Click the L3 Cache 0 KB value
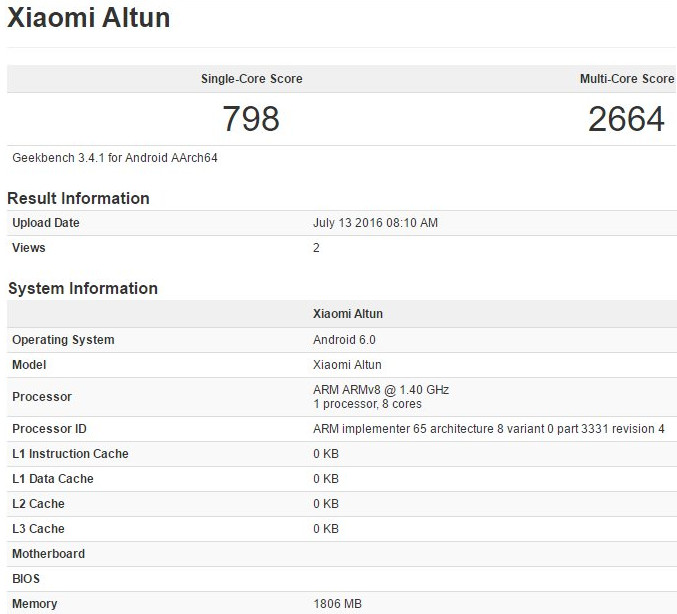The height and width of the screenshot is (614, 677). pyautogui.click(x=326, y=529)
